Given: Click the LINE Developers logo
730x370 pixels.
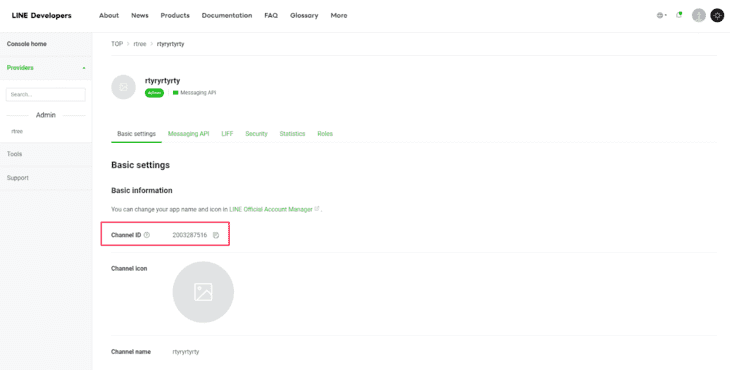Looking at the screenshot, I should tap(41, 15).
